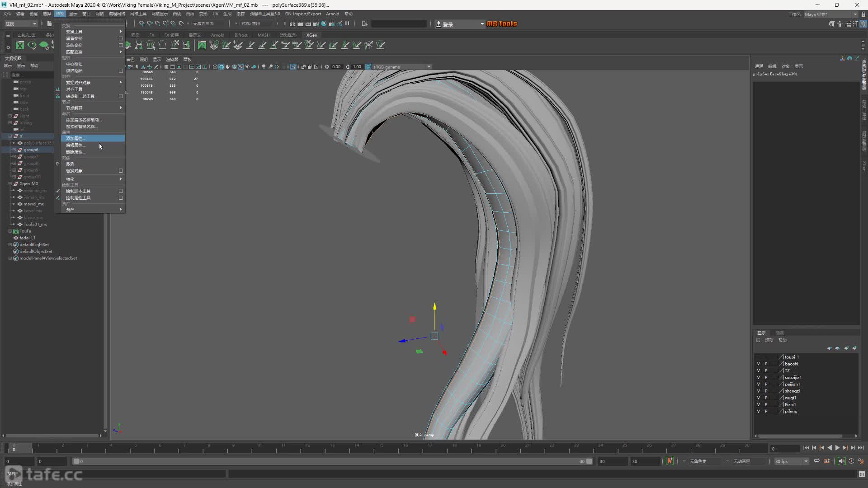Open option box for 绘制脚本工具
Viewport: 868px width, 488px height.
tap(121, 191)
